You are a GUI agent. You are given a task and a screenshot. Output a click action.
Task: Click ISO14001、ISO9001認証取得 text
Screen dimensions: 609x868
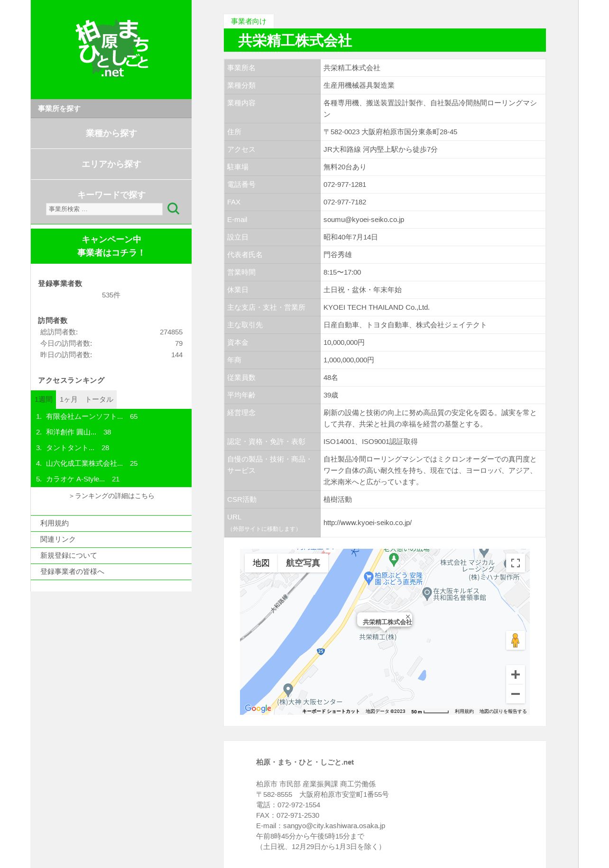pyautogui.click(x=370, y=442)
